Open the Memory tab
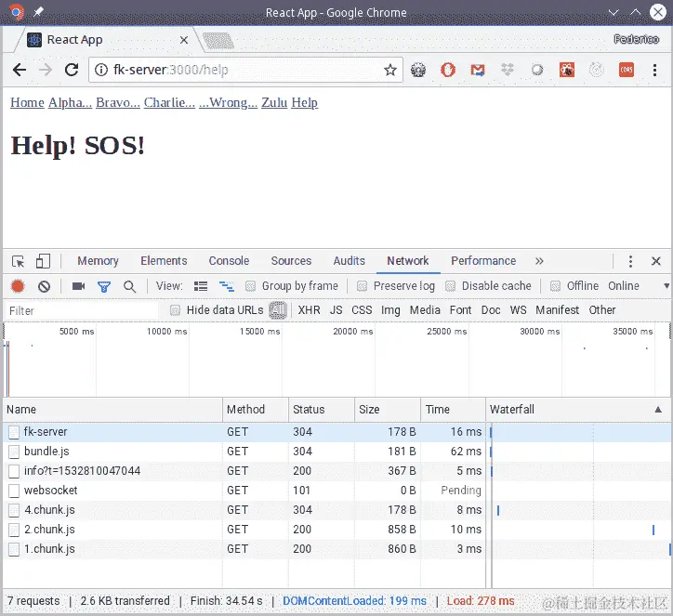The height and width of the screenshot is (616, 673). pyautogui.click(x=98, y=261)
